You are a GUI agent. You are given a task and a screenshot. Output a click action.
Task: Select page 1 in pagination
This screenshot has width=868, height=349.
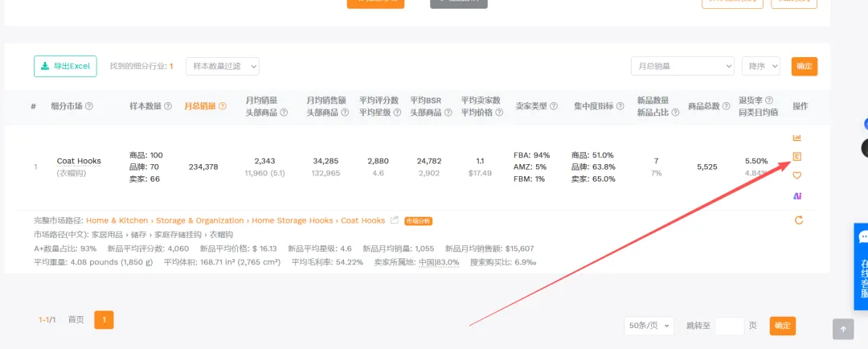point(104,319)
